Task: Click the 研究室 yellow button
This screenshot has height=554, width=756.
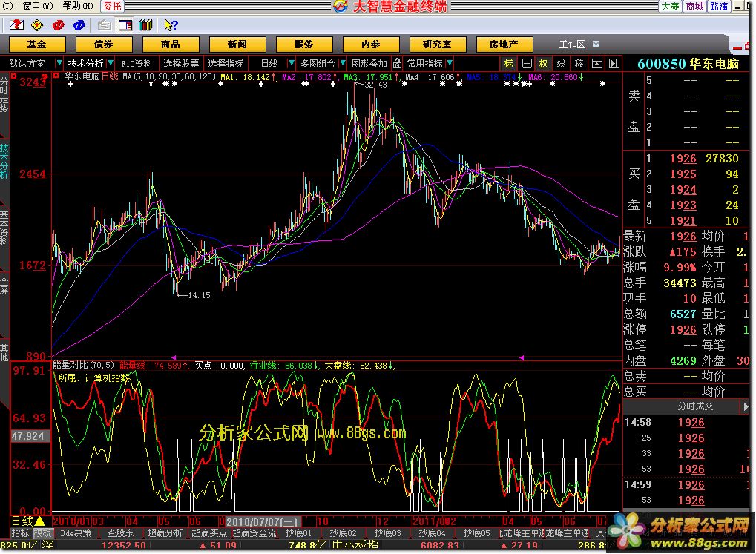Action: pos(437,44)
